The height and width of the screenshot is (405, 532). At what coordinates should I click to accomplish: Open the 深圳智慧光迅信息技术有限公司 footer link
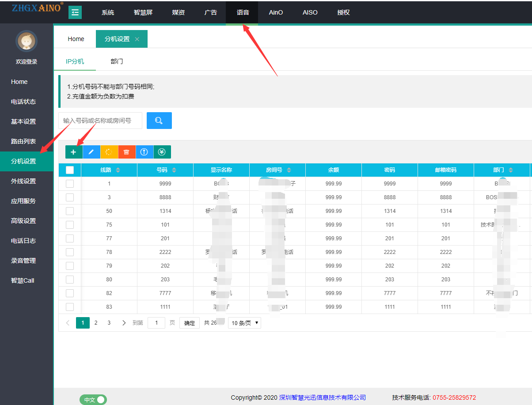[323, 397]
